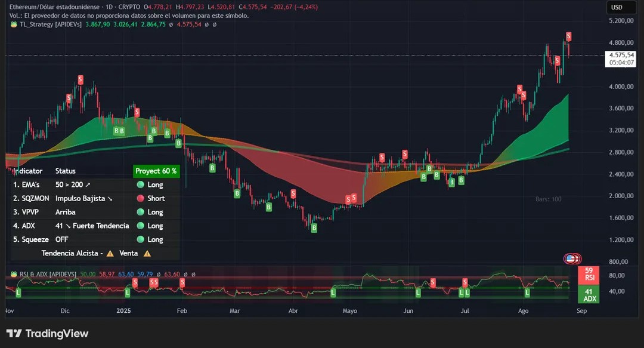The height and width of the screenshot is (348, 644).
Task: Click the 5.200,00 price axis label
Action: click(621, 20)
